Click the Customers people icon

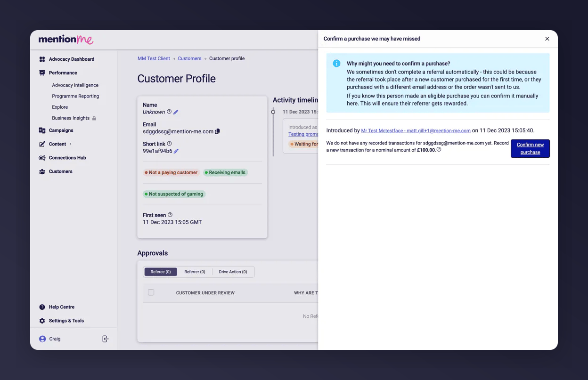(x=42, y=171)
